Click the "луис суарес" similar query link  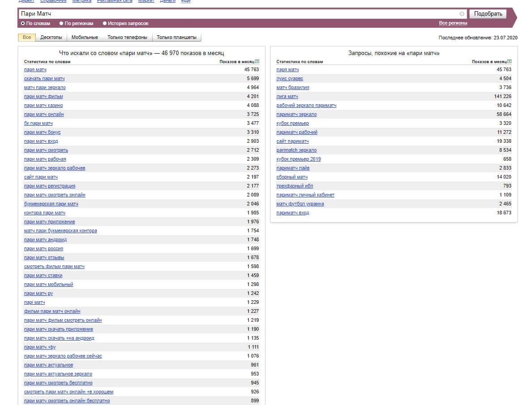(x=289, y=79)
